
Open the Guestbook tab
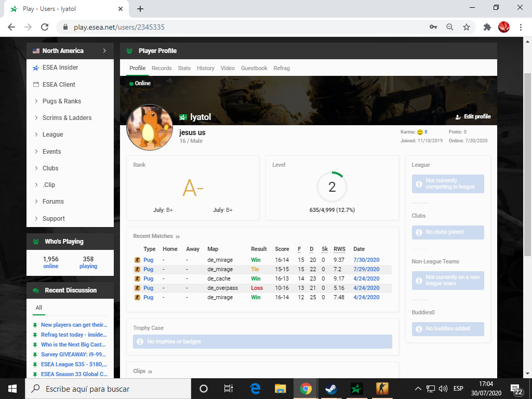[x=254, y=68]
